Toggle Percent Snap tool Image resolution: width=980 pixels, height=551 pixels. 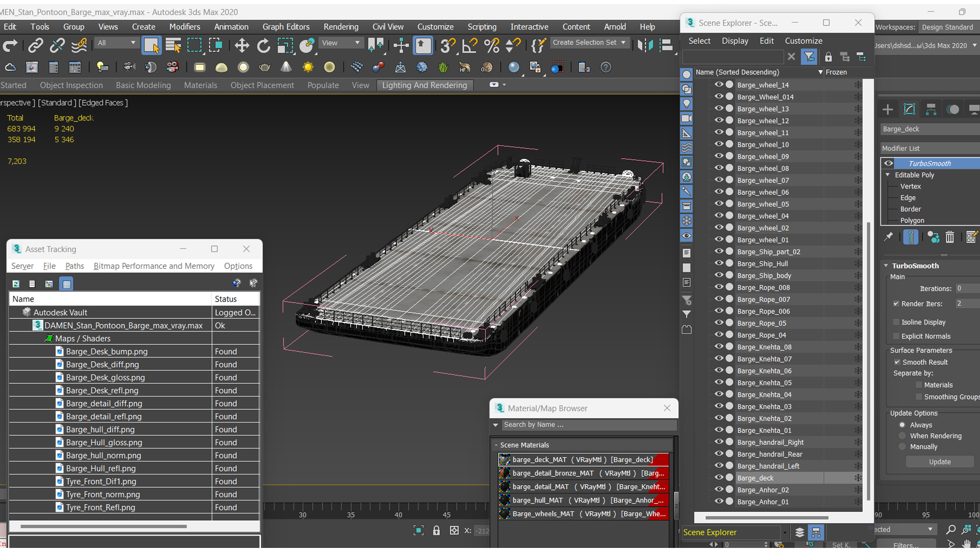click(x=491, y=46)
